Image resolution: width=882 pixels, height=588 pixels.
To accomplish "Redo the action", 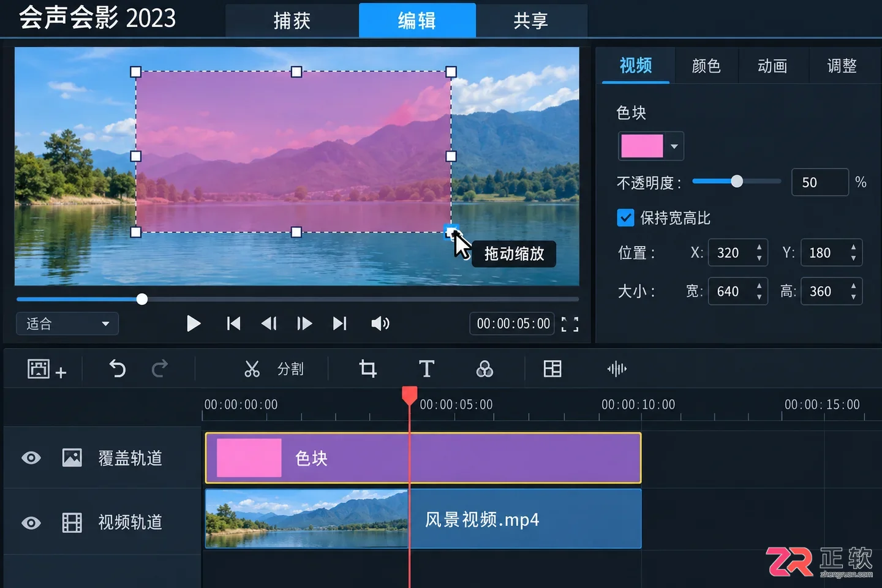I will click(x=160, y=369).
